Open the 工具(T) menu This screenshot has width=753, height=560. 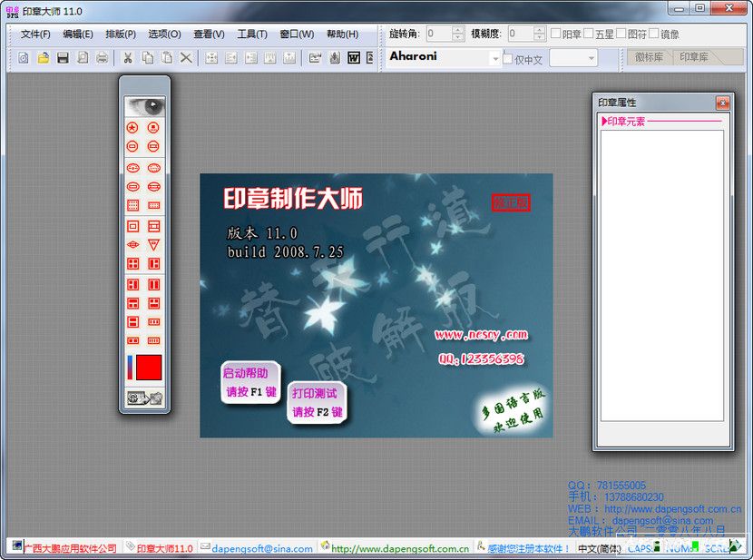251,33
